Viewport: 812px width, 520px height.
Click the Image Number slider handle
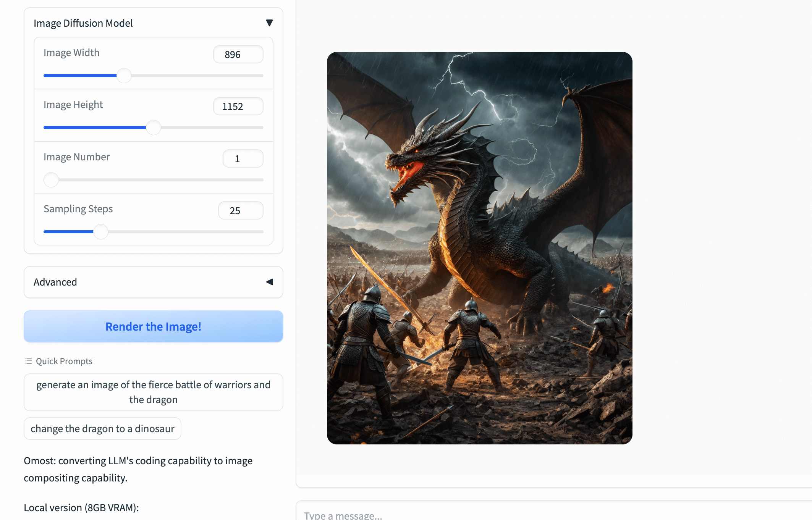click(x=51, y=180)
